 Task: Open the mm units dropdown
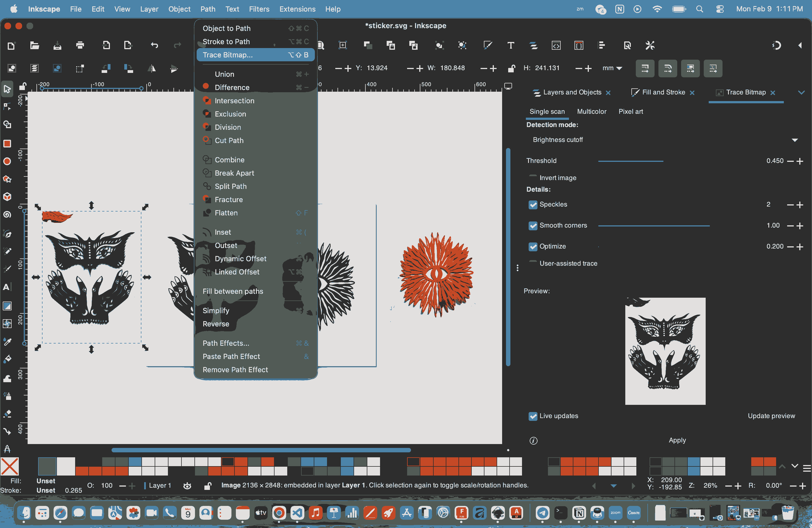tap(612, 68)
